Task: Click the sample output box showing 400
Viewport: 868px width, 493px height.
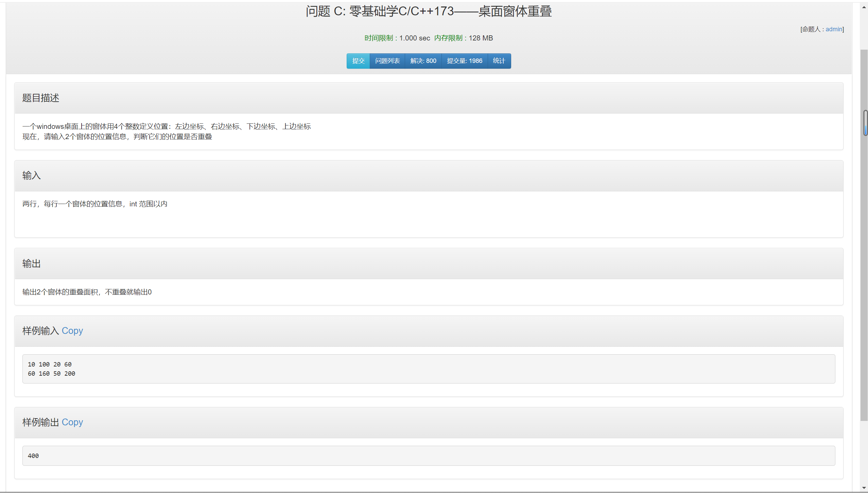Action: pyautogui.click(x=428, y=456)
